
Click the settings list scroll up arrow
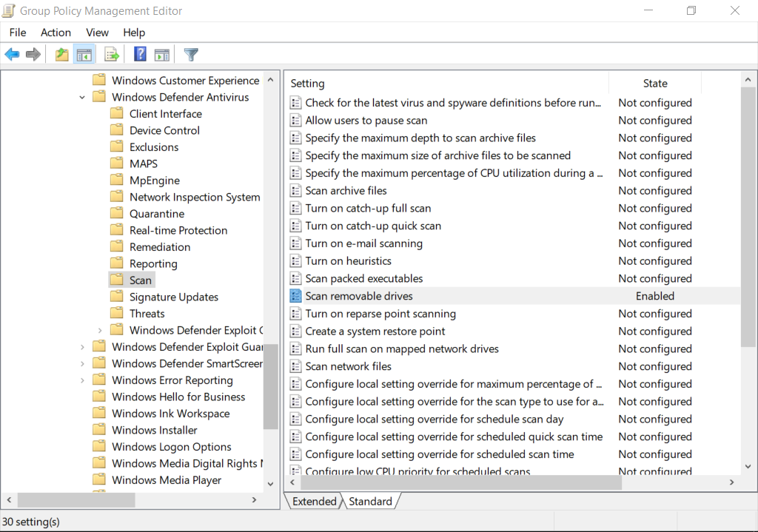point(748,79)
